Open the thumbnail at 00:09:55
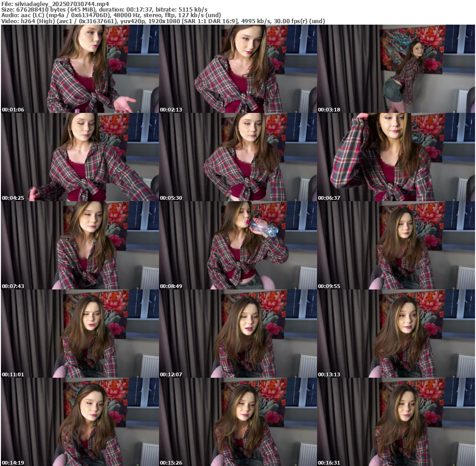The width and height of the screenshot is (476, 466). (x=396, y=245)
